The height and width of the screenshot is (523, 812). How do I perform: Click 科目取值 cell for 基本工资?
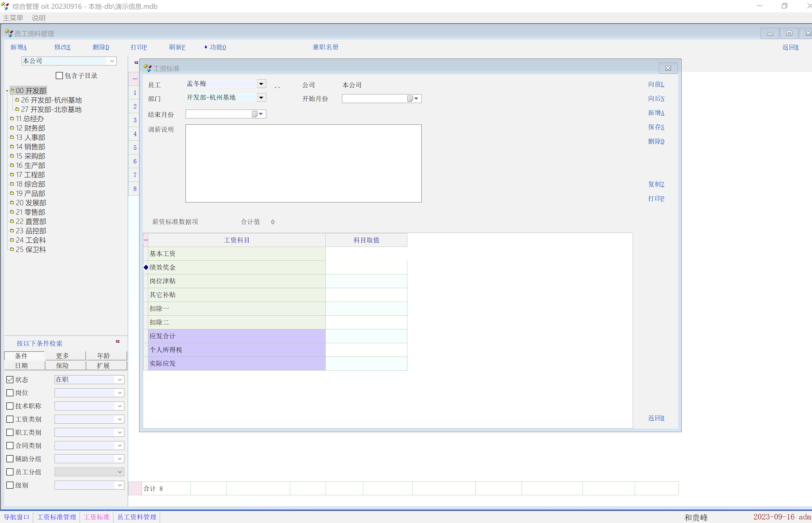tap(366, 254)
